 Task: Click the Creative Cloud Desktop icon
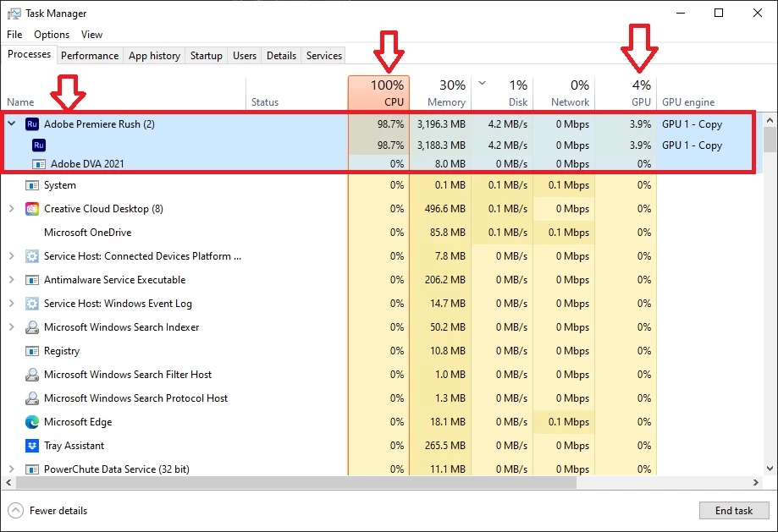click(32, 209)
